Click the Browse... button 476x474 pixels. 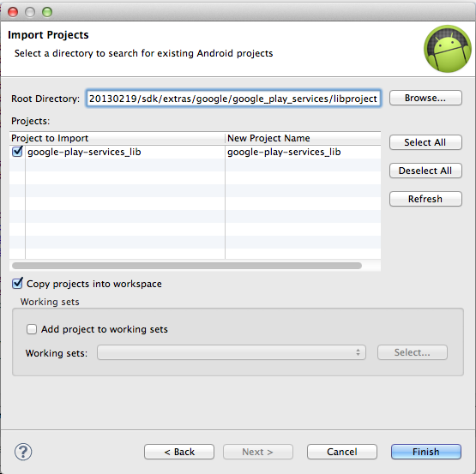(x=425, y=98)
